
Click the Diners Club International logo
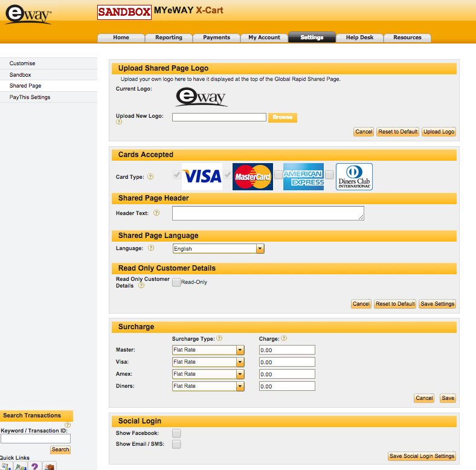pyautogui.click(x=354, y=177)
